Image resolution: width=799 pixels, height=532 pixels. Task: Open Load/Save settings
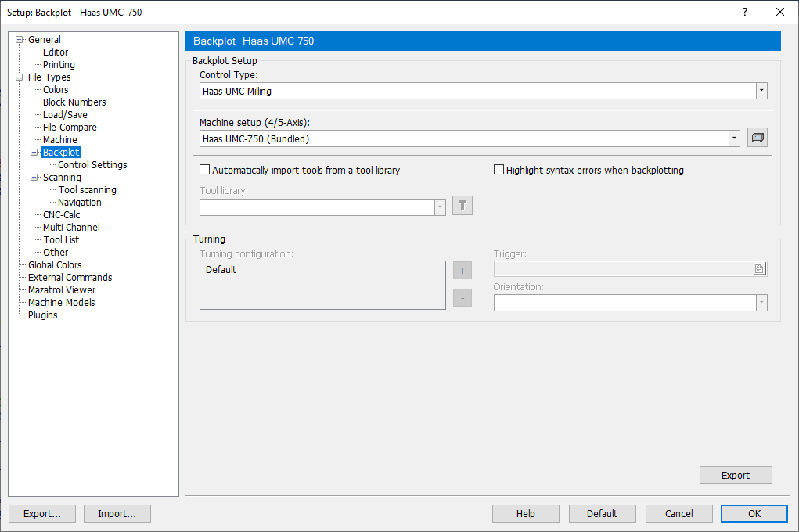point(65,115)
